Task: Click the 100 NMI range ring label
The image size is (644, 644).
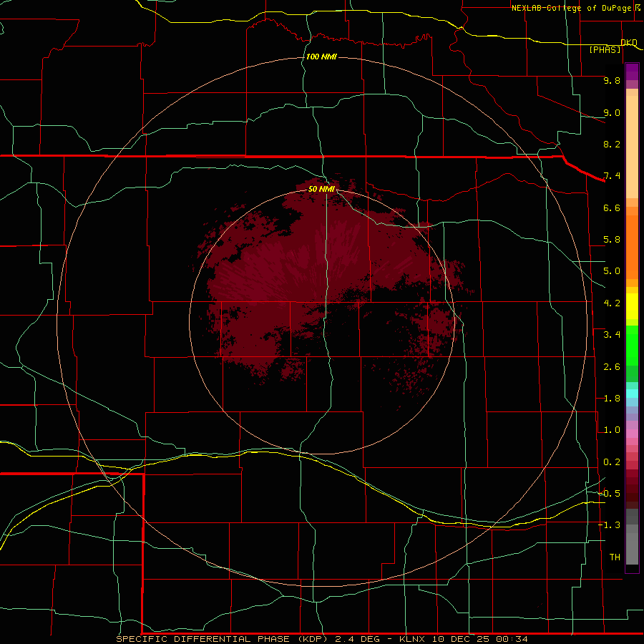Action: pos(321,57)
